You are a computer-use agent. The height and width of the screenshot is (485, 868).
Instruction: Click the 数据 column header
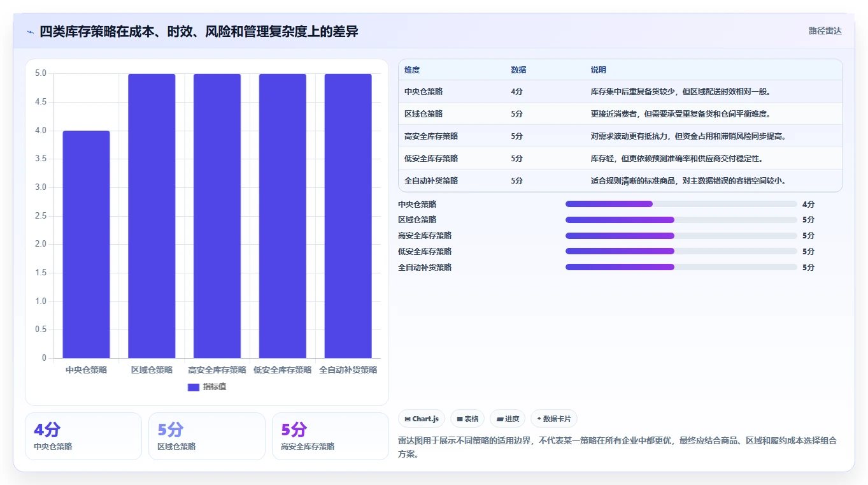(518, 70)
